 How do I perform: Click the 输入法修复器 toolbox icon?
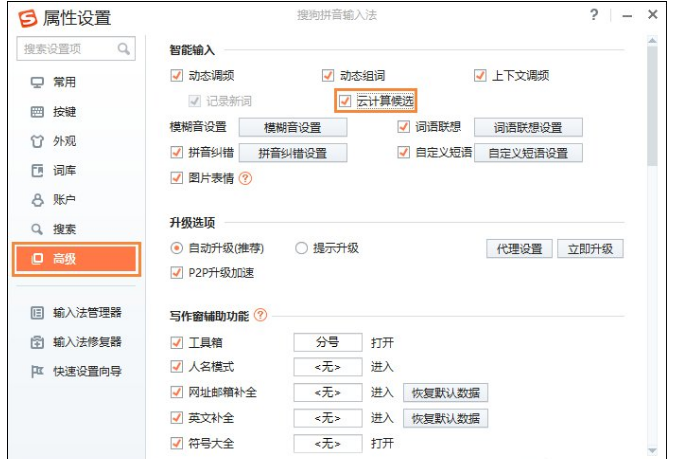click(x=37, y=342)
